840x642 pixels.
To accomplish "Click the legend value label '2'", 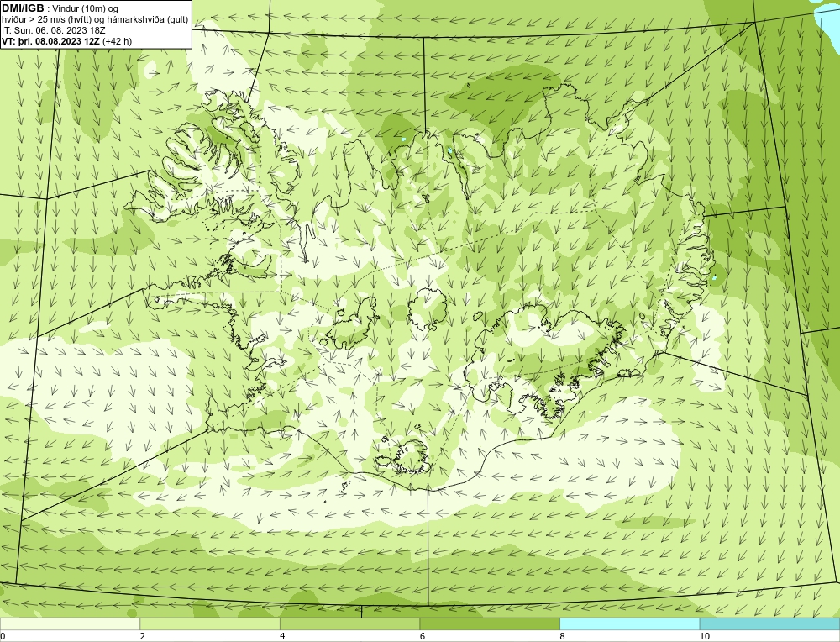I will pyautogui.click(x=143, y=636).
